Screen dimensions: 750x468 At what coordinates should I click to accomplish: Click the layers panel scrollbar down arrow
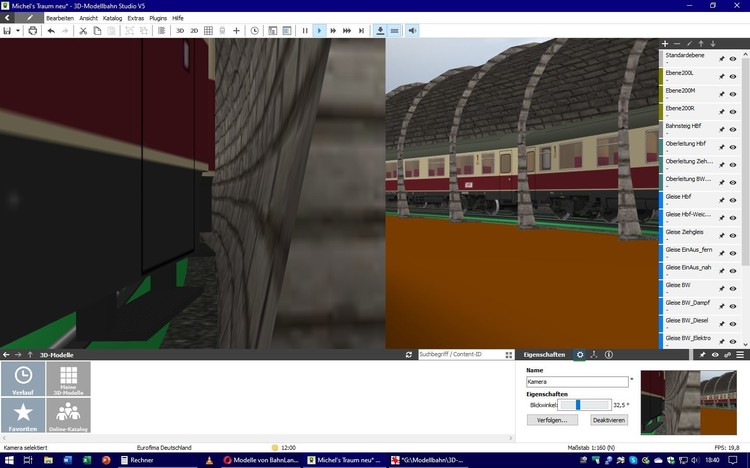pos(745,345)
